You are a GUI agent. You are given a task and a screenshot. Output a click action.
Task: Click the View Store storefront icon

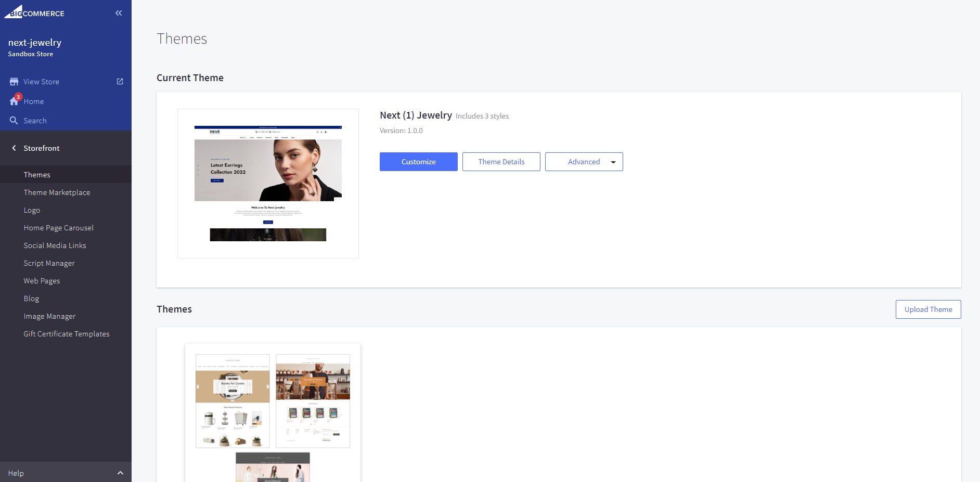[14, 82]
